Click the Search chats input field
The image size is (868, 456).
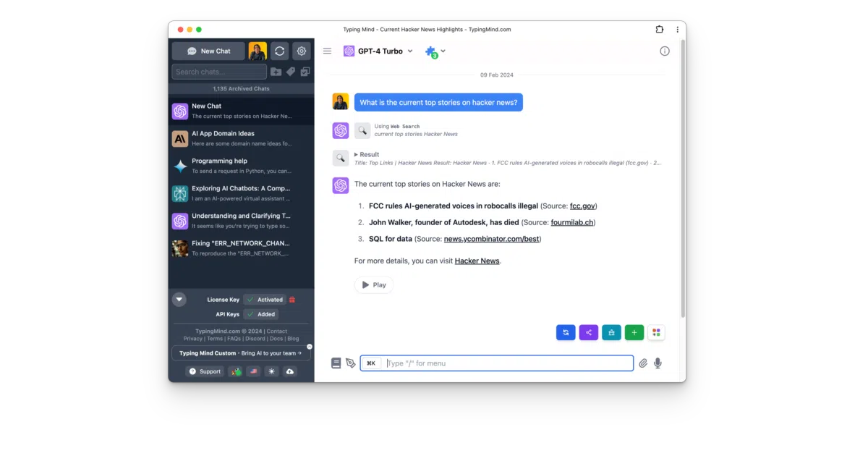coord(219,72)
